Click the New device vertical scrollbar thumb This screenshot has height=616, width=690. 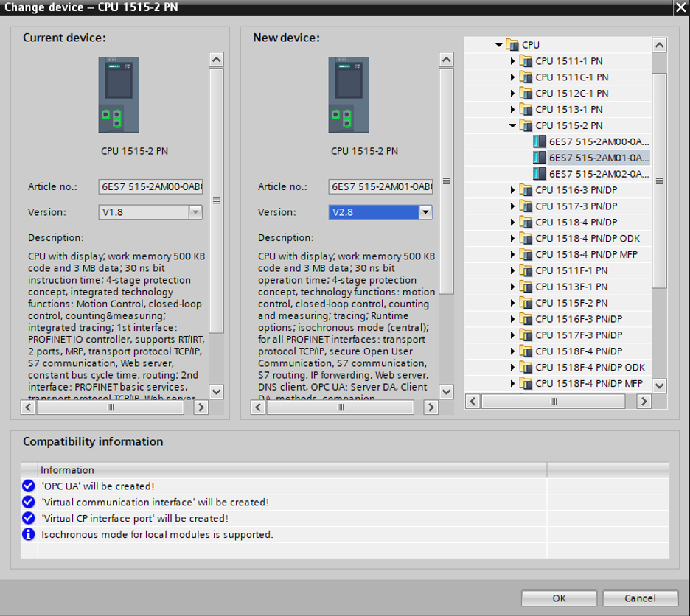pos(446,181)
